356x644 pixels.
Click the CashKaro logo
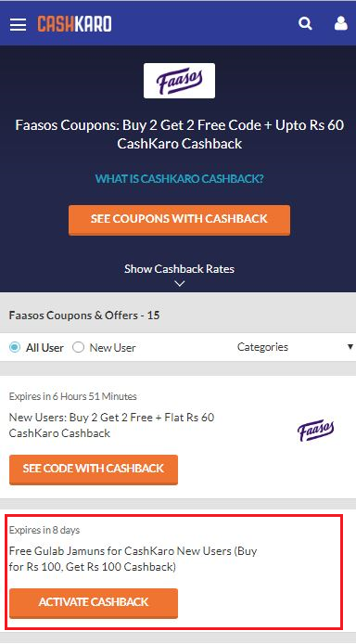coord(74,24)
